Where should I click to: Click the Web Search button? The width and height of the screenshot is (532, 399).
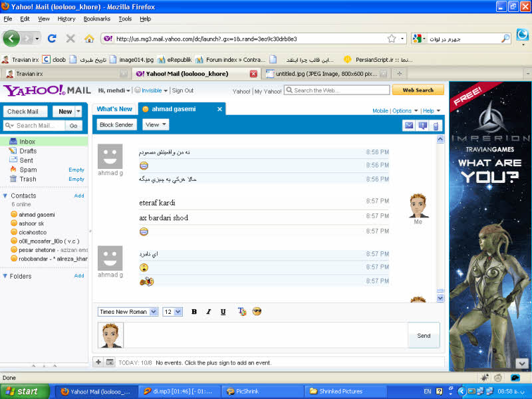[x=418, y=90]
